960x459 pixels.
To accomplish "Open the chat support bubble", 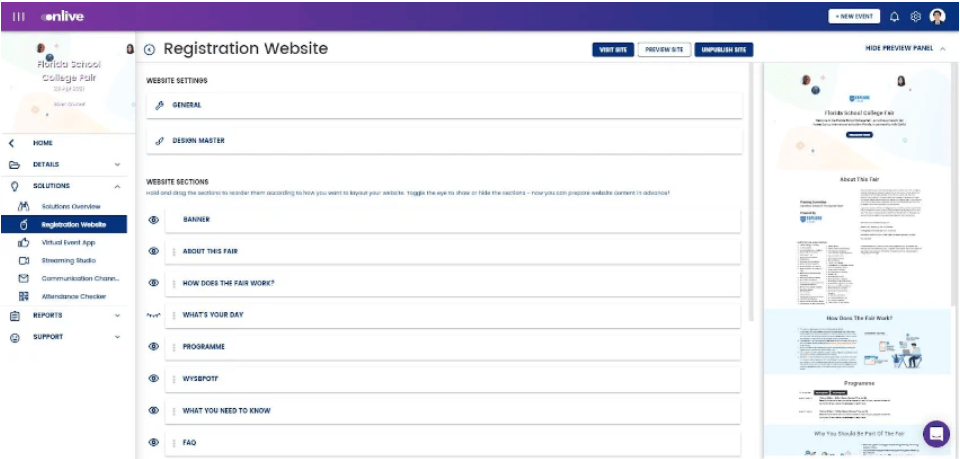I will [936, 433].
